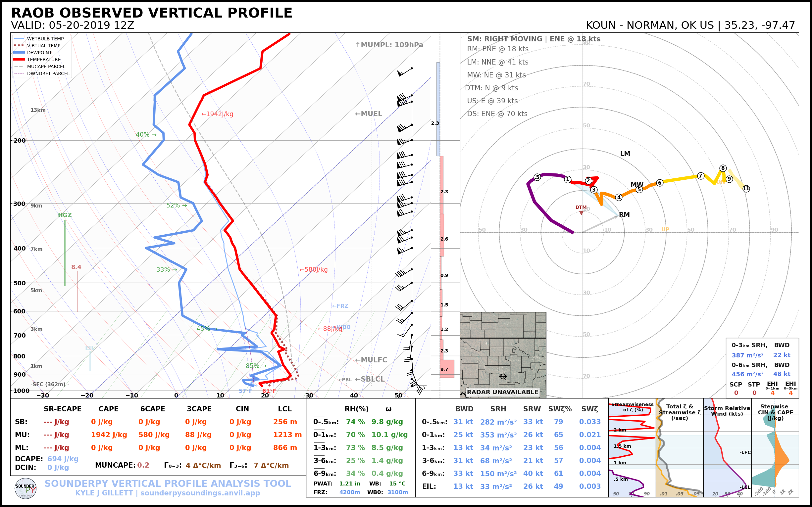Expand the SM: RIGHT MOVING storm motion list

coord(534,39)
